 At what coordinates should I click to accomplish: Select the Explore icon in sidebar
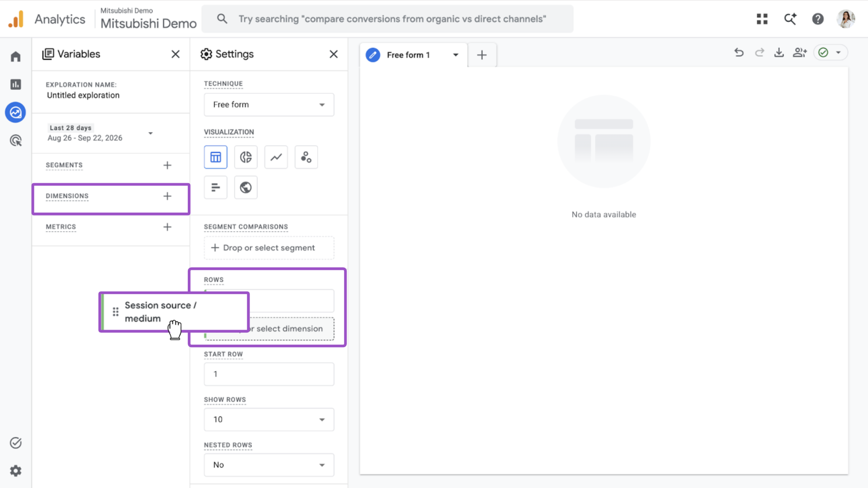(x=16, y=112)
